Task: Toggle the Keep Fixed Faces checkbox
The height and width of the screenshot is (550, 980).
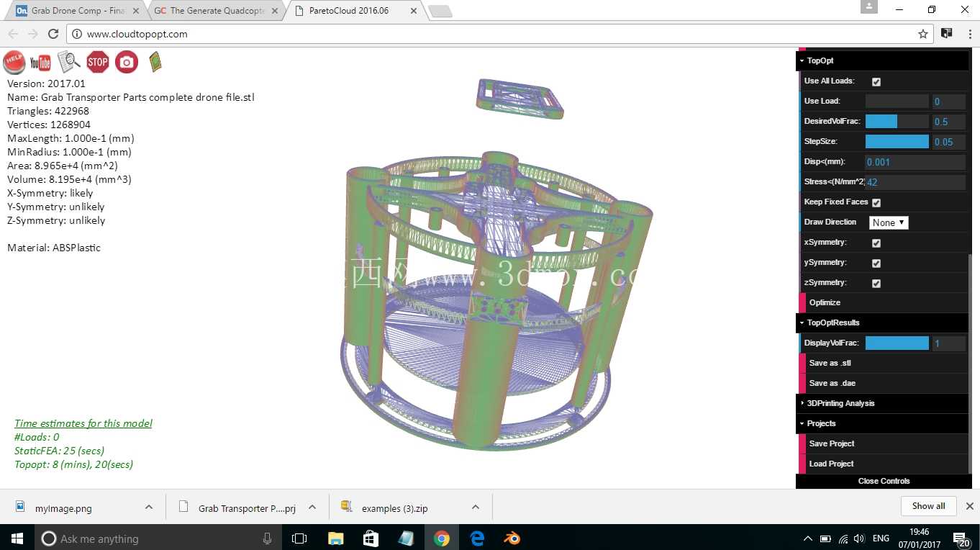Action: click(x=876, y=202)
